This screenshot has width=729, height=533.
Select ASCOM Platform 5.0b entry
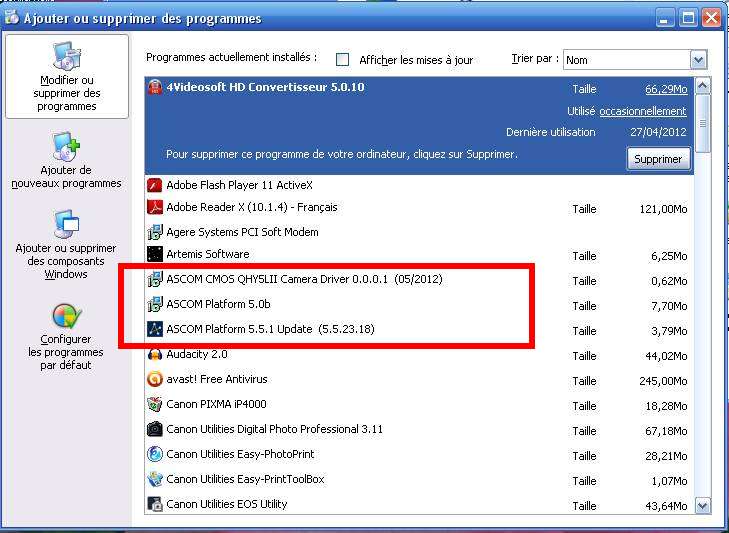419,304
